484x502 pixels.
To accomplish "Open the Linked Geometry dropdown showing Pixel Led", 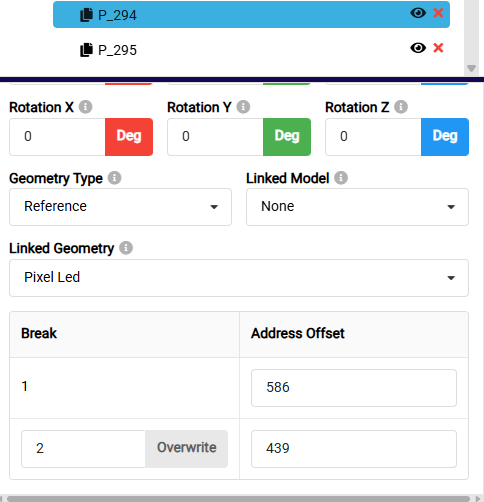I will pyautogui.click(x=239, y=278).
